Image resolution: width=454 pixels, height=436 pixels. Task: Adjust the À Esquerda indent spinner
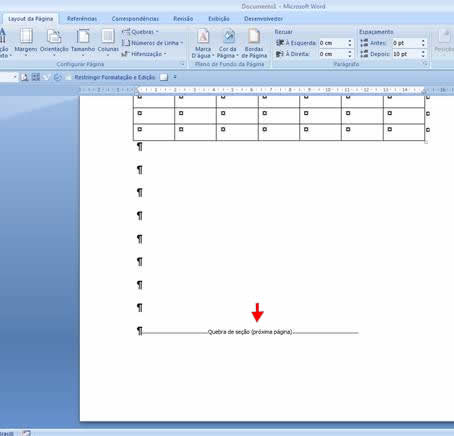pos(350,43)
